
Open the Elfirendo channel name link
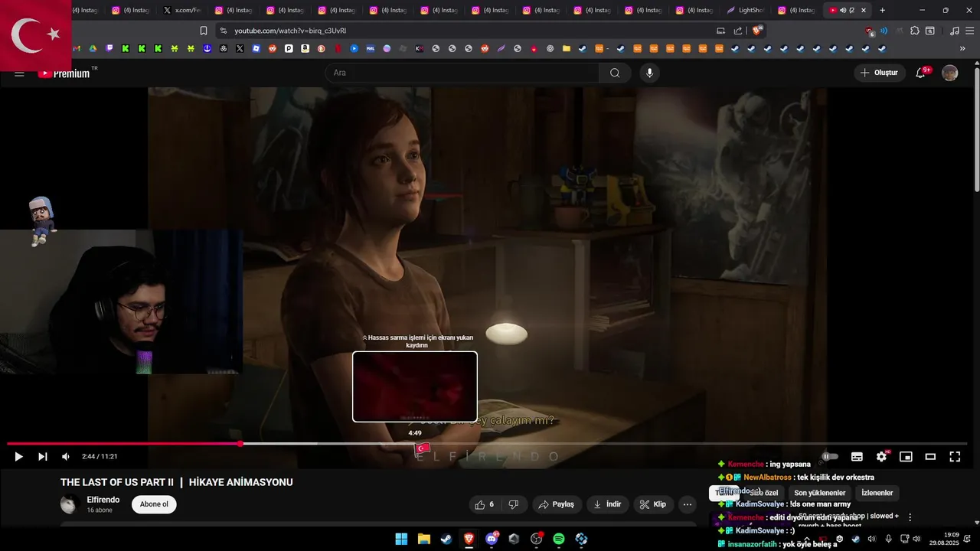click(103, 500)
